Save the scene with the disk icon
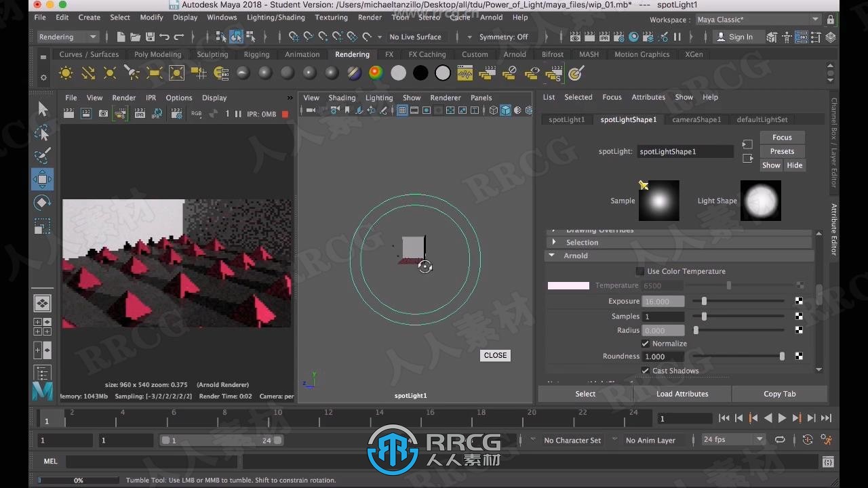Viewport: 868px width, 488px height. 150,37
